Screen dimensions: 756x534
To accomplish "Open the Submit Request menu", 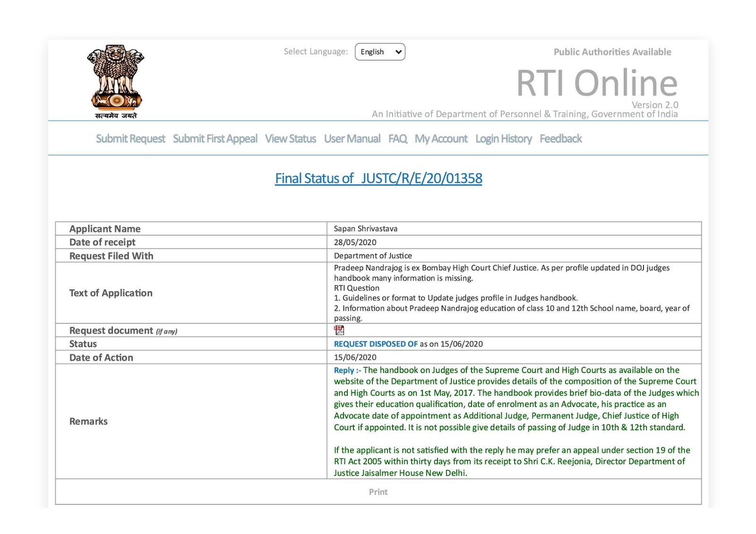I will click(x=130, y=139).
